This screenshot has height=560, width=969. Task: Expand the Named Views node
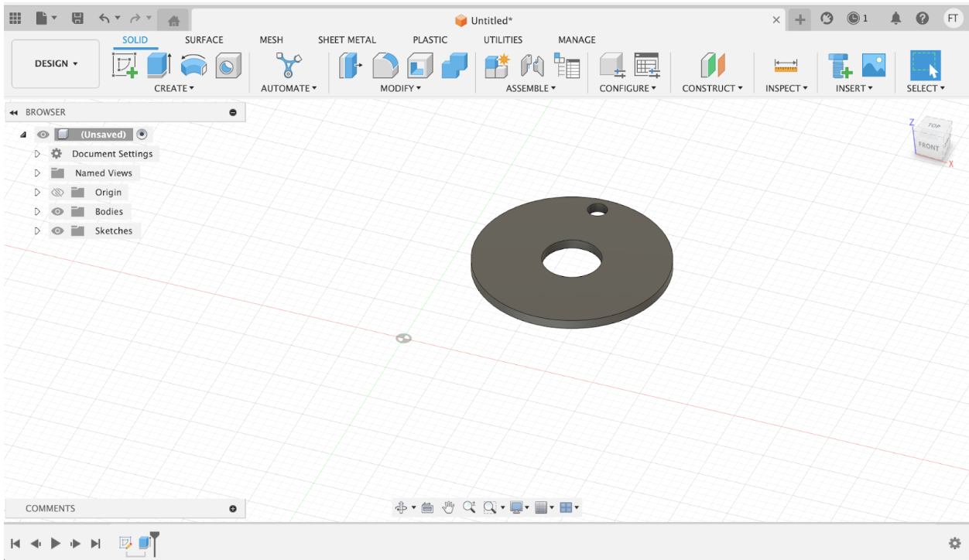[36, 173]
